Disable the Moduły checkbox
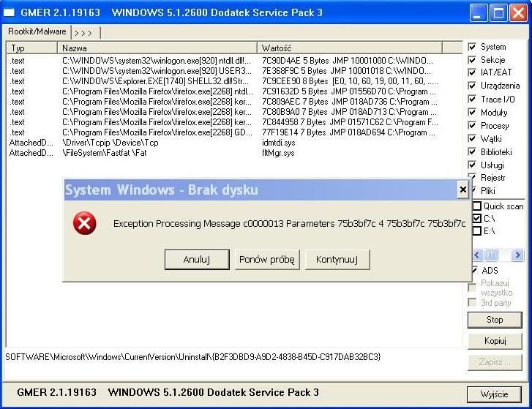Image resolution: width=532 pixels, height=409 pixels. click(472, 112)
